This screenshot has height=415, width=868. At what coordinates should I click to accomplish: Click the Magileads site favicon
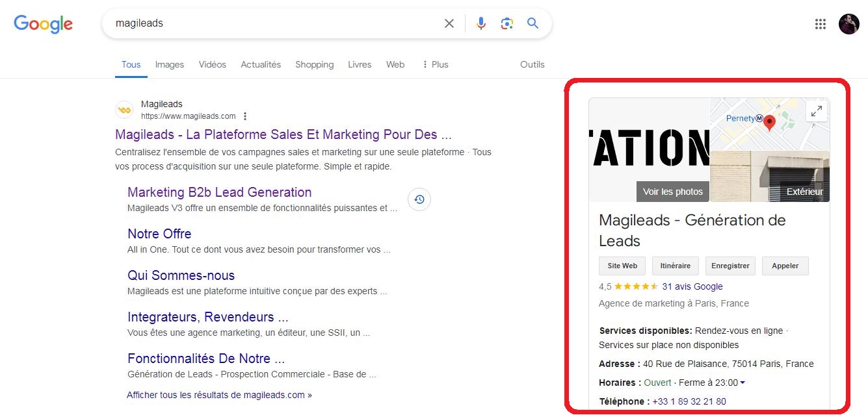pyautogui.click(x=124, y=110)
